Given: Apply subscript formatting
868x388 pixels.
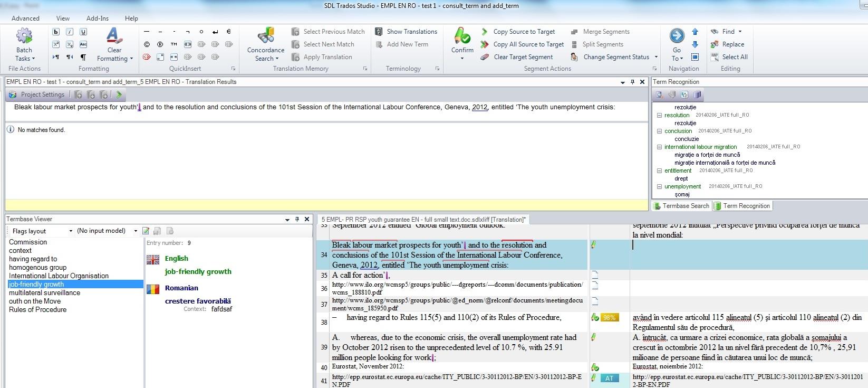Looking at the screenshot, I should [x=70, y=44].
